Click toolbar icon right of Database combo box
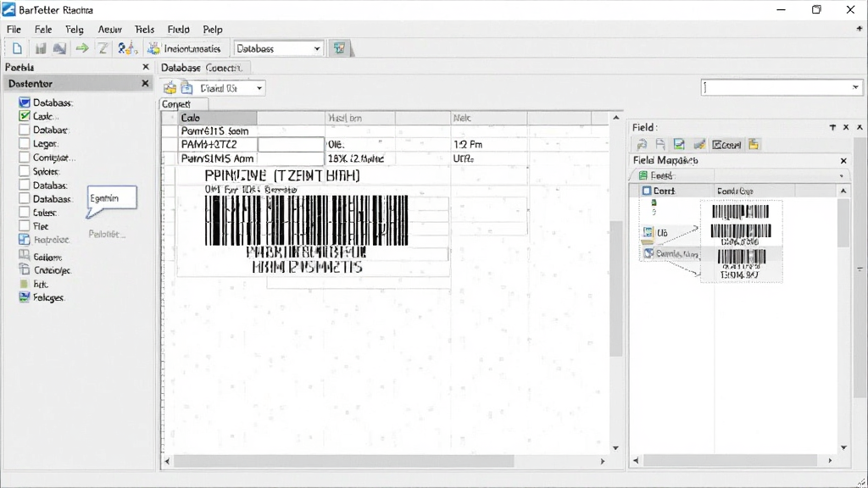This screenshot has width=868, height=488. (339, 48)
